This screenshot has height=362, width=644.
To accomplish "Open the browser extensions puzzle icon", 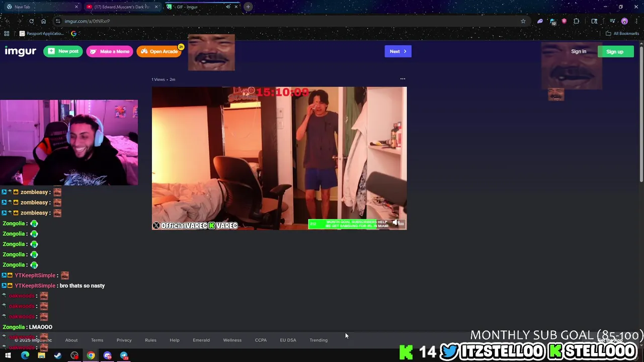I will [577, 21].
